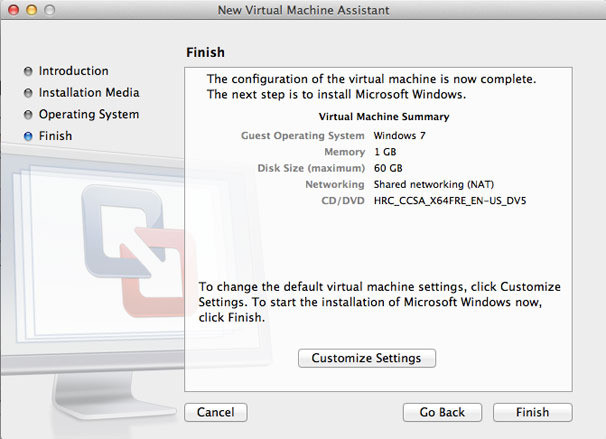Viewport: 606px width, 439px height.
Task: Click the Shared networking (NAT) value
Action: [x=431, y=185]
